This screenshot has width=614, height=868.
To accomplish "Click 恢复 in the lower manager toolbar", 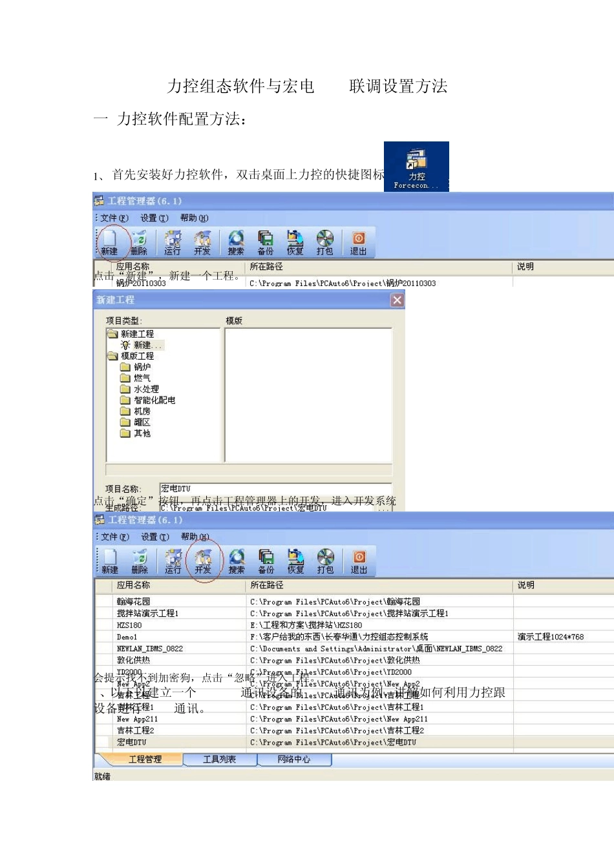I will 296,561.
